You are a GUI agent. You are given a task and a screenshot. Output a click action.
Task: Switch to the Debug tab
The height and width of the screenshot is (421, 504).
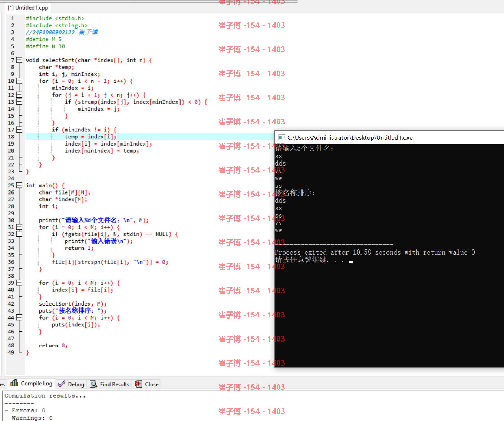71,384
